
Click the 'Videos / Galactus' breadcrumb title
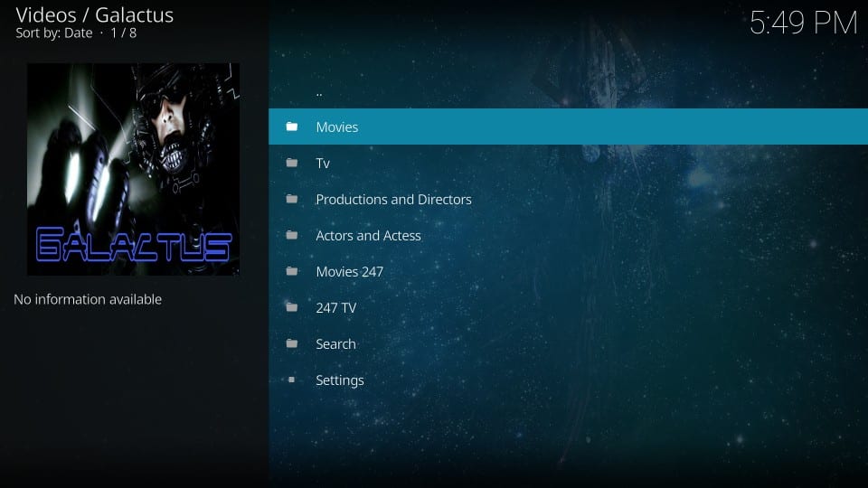[95, 15]
